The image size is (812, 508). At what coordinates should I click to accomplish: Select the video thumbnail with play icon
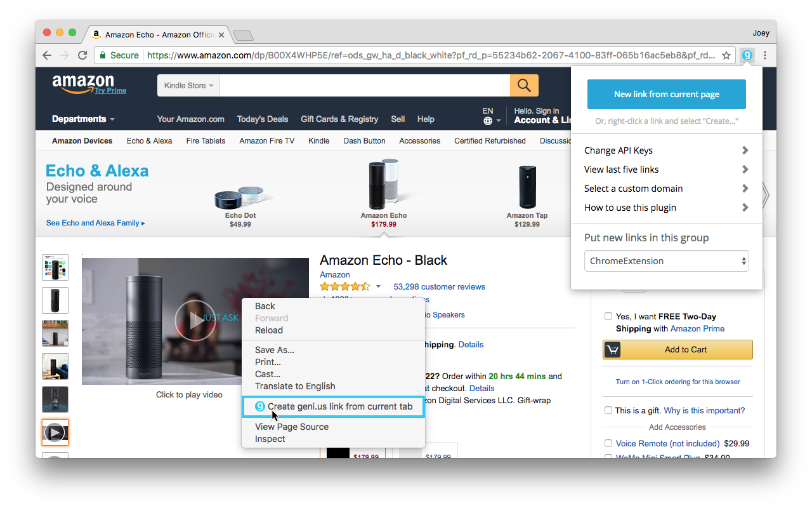pos(55,432)
